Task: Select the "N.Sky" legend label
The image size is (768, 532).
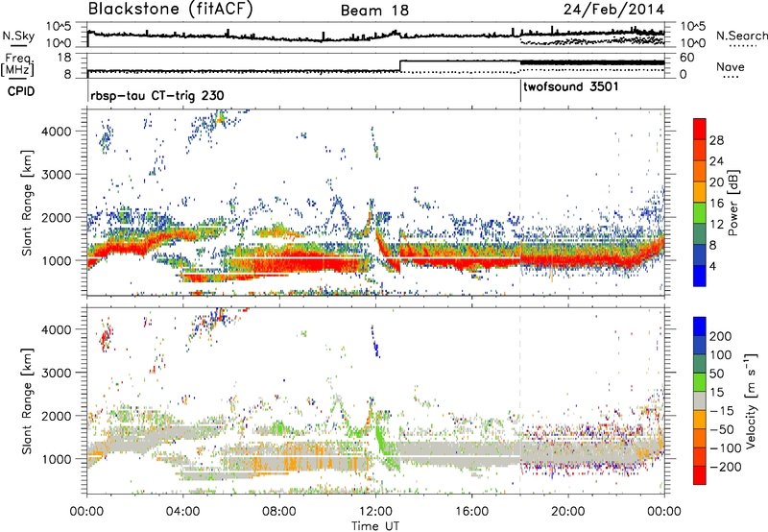Action: click(x=18, y=36)
